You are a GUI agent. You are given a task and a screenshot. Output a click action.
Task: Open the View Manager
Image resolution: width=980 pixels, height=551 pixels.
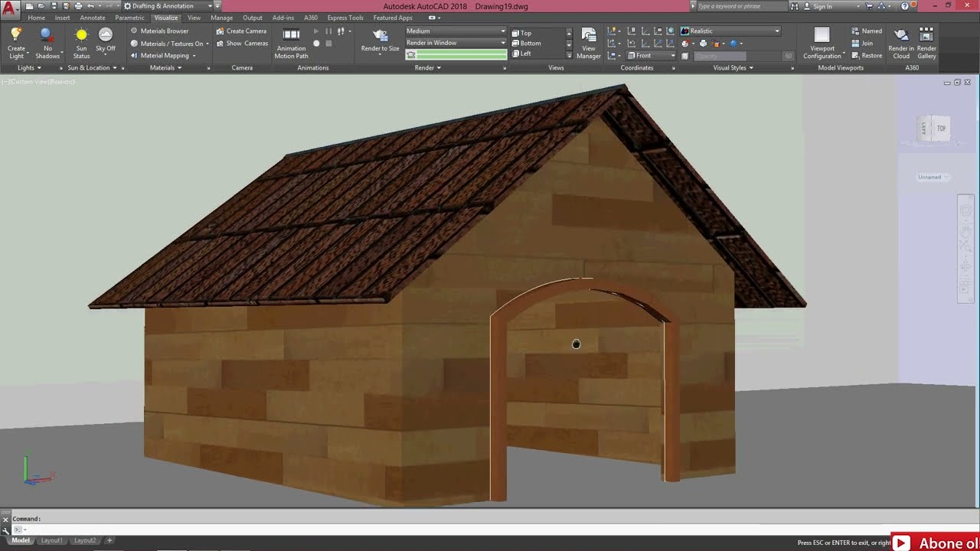pyautogui.click(x=589, y=43)
